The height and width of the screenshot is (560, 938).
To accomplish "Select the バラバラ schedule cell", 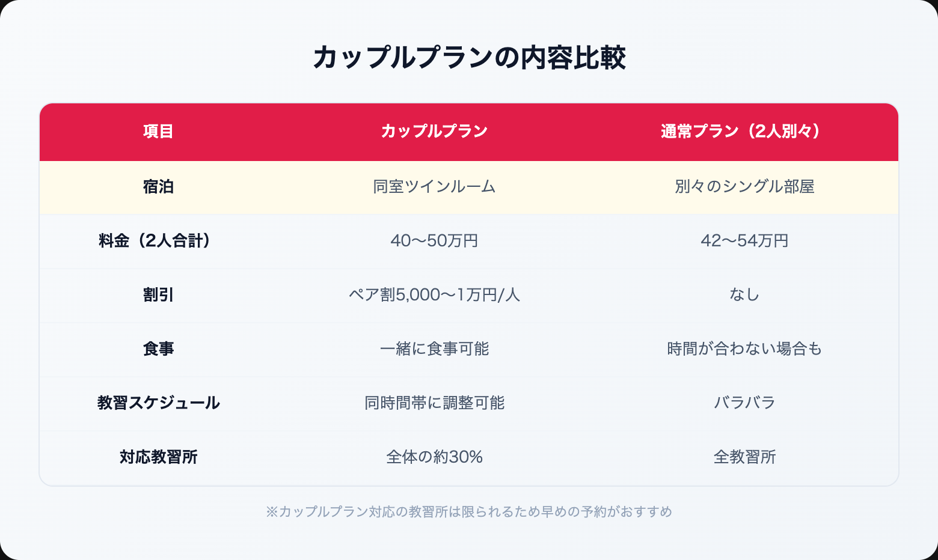I will (x=744, y=403).
